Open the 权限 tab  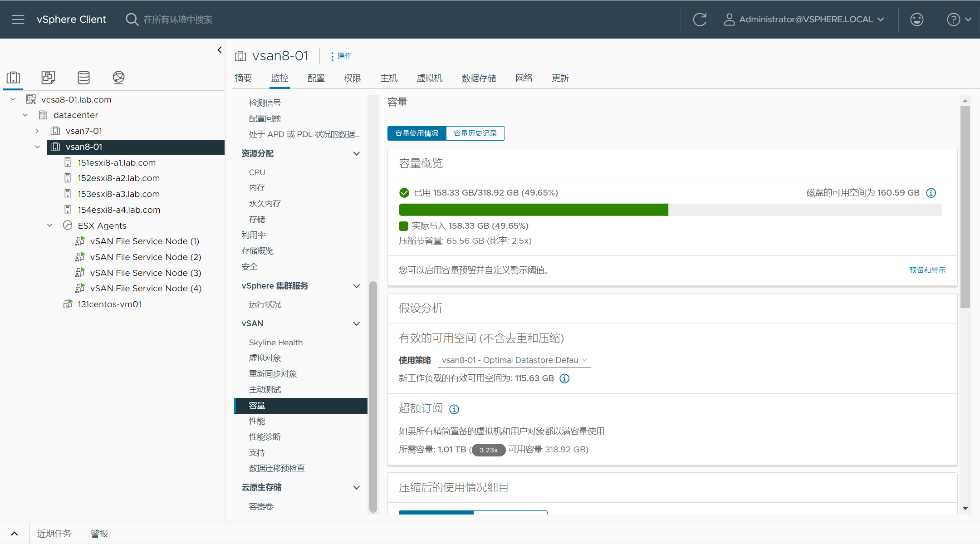click(353, 78)
